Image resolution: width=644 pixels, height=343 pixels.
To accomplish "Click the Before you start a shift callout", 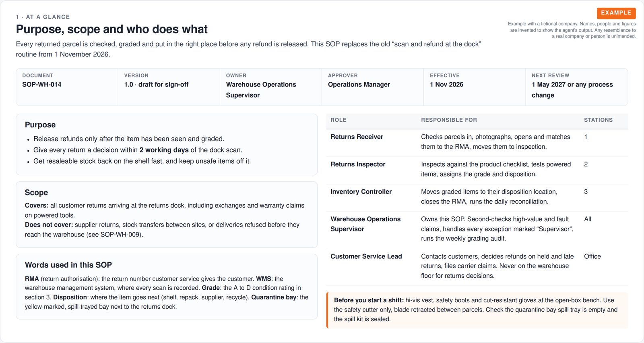I will 477,310.
